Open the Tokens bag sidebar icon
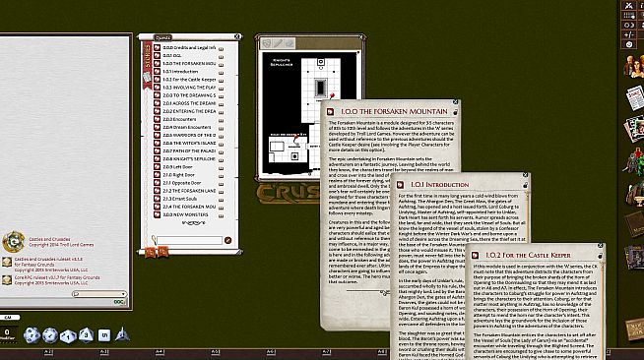The height and width of the screenshot is (360, 644). (x=635, y=329)
